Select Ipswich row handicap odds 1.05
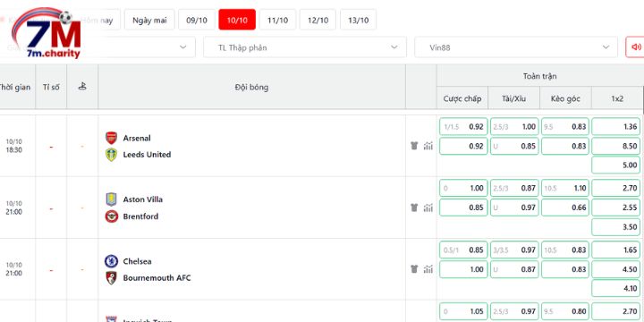The image size is (644, 322). pyautogui.click(x=463, y=311)
